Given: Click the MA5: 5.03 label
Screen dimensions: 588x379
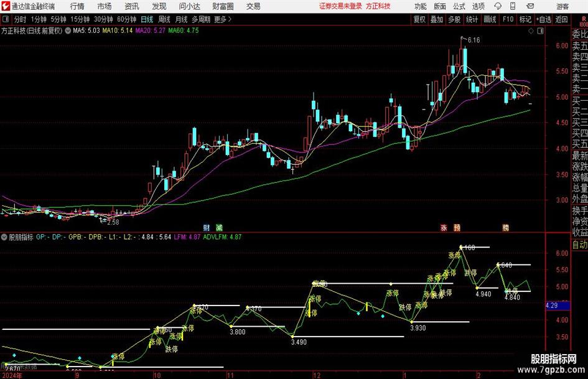Looking at the screenshot, I should 86,30.
